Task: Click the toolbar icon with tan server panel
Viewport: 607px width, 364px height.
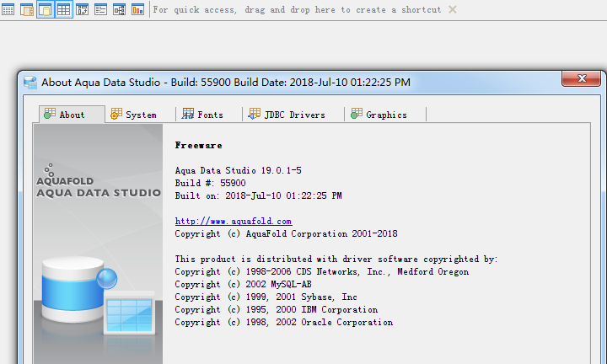Action: coord(26,9)
